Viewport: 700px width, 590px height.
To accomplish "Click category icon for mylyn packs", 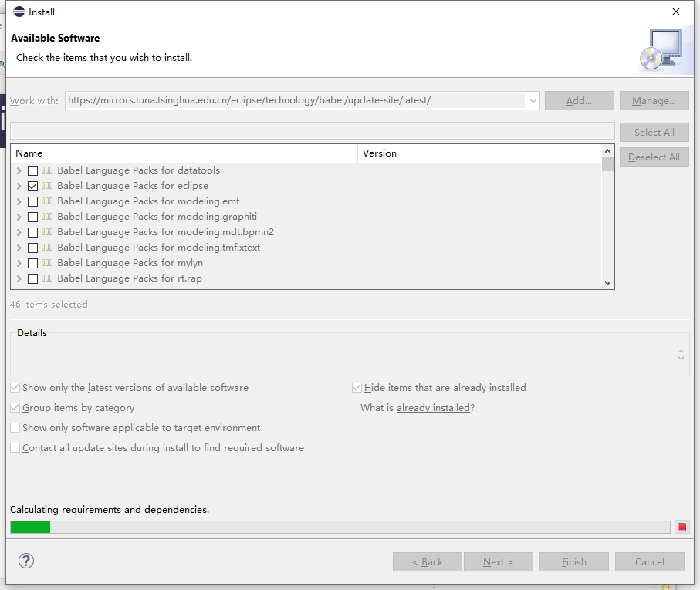I will coord(47,263).
